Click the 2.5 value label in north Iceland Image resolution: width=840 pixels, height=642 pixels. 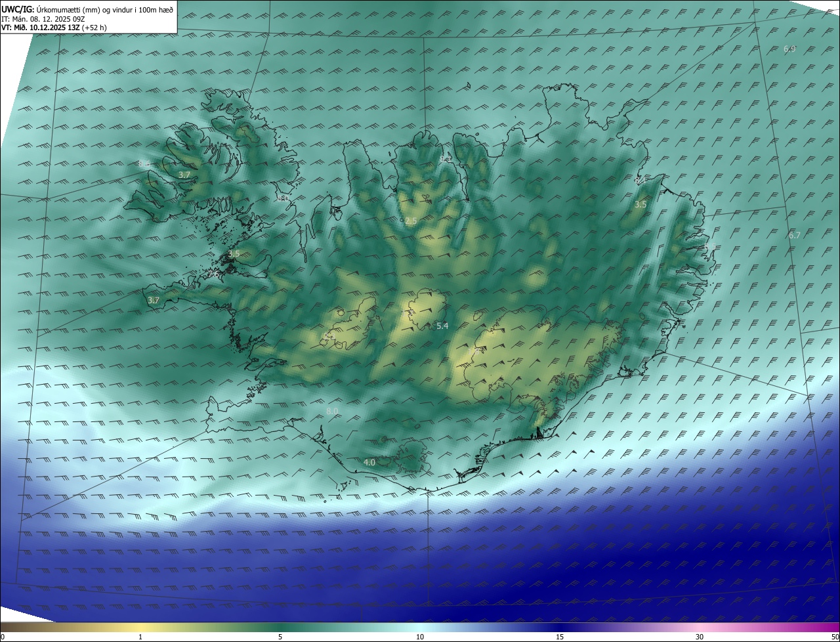411,221
